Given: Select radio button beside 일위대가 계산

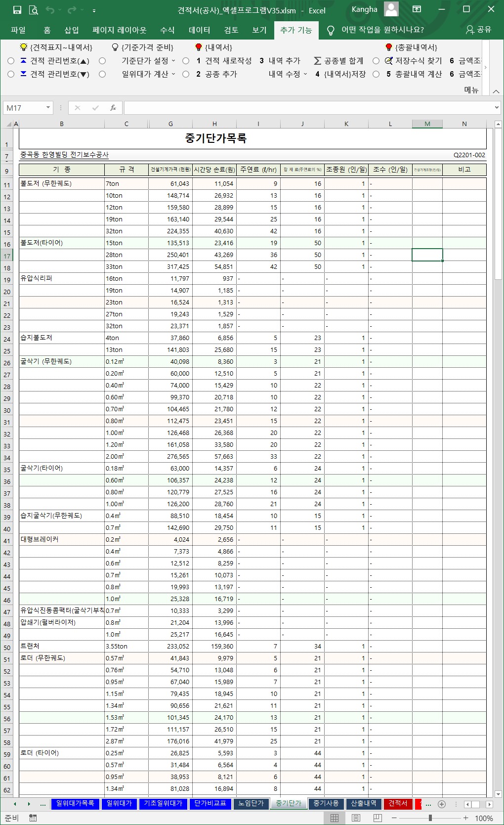Looking at the screenshot, I should tap(102, 74).
